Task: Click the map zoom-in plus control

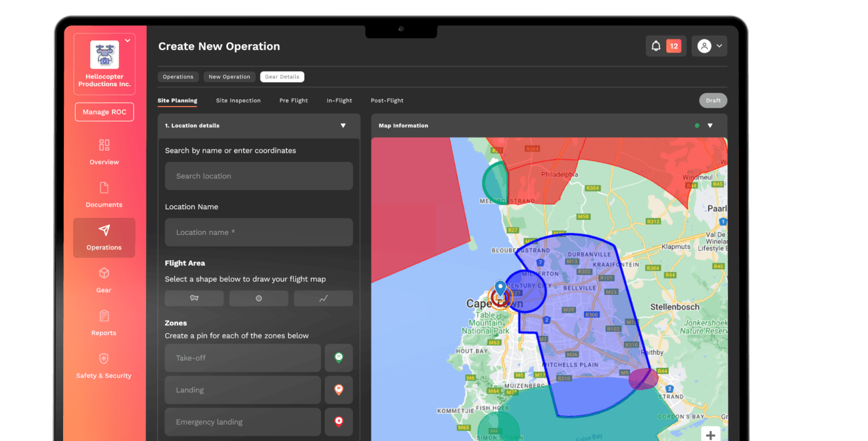Action: [710, 434]
